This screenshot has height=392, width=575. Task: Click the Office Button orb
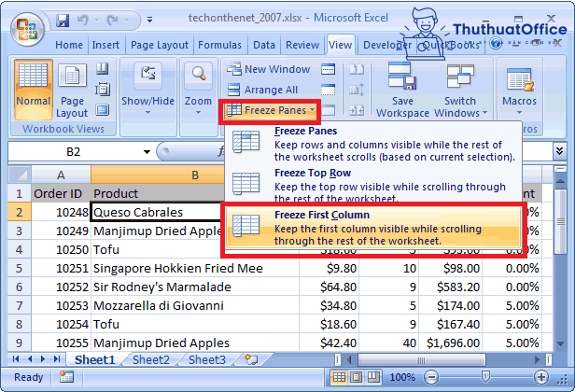coord(28,30)
